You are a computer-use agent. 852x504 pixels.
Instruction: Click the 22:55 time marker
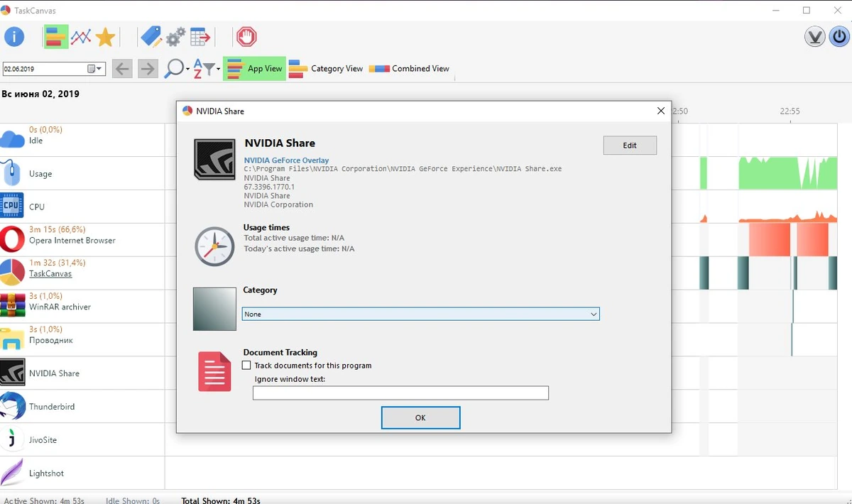tap(790, 111)
